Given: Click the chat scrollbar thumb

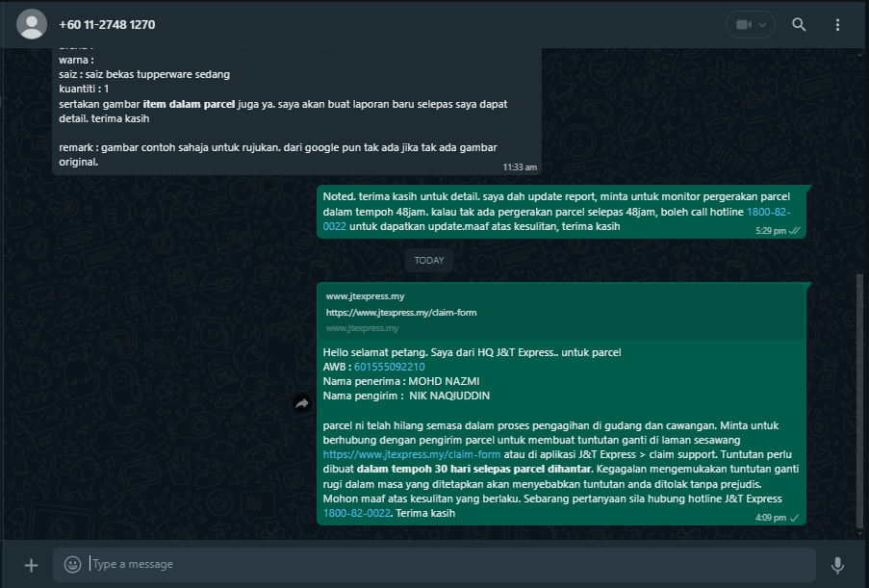Looking at the screenshot, I should [859, 401].
